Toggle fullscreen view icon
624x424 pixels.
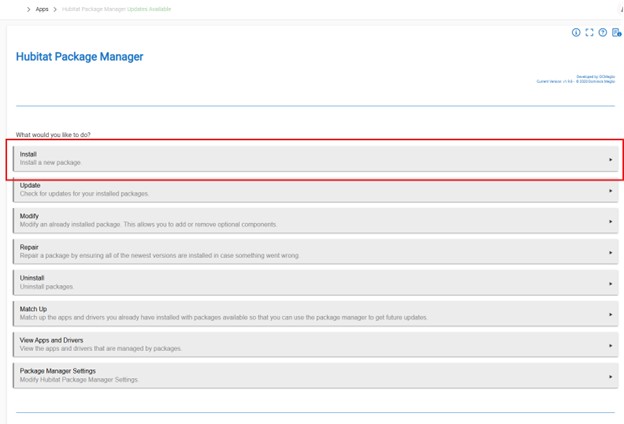589,33
